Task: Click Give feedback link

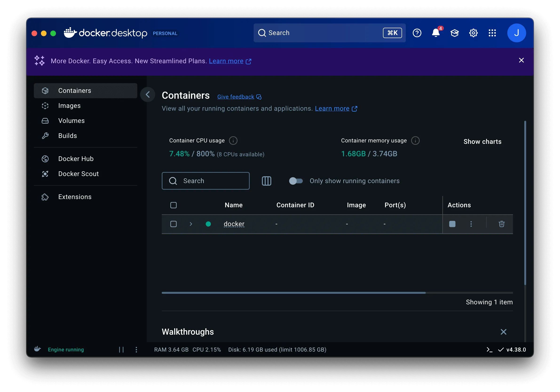Action: coord(236,97)
